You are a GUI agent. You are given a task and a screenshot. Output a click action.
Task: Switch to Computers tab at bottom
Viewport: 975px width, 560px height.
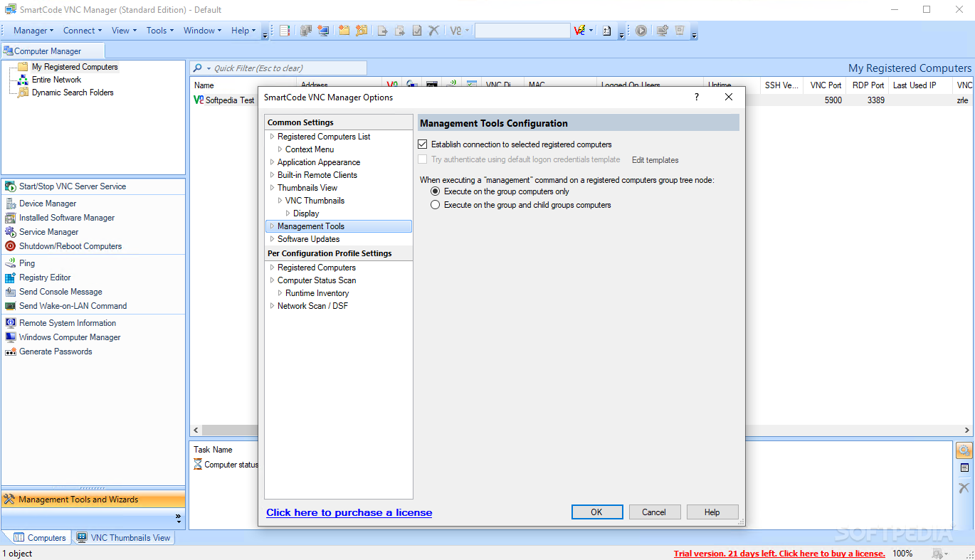tap(40, 538)
